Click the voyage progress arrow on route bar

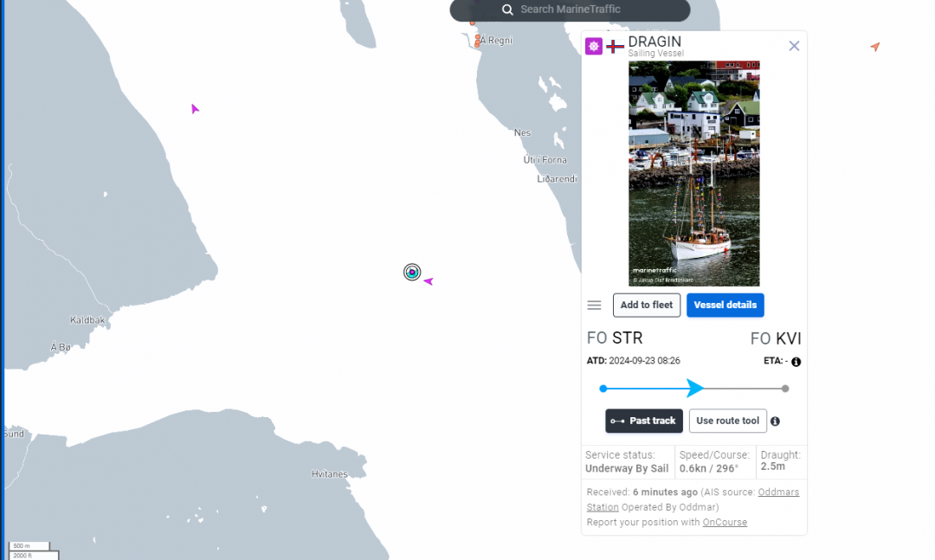point(695,388)
